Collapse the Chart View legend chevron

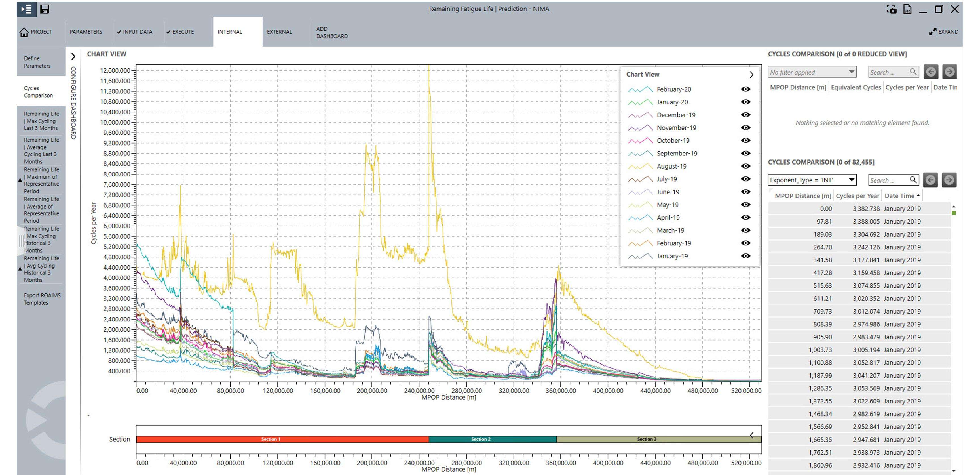(x=751, y=75)
